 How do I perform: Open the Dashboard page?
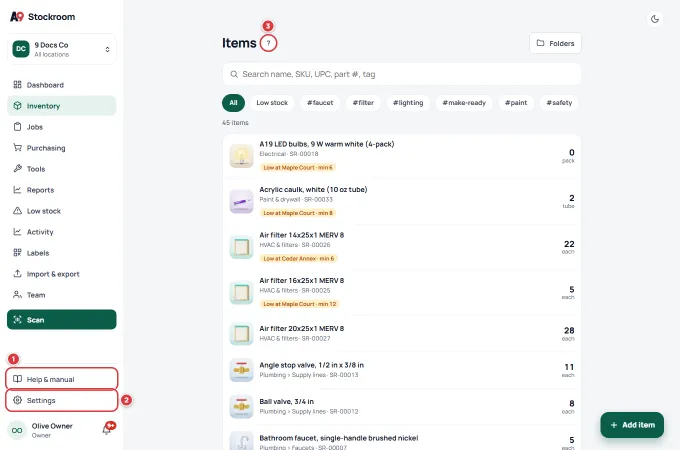[62, 85]
